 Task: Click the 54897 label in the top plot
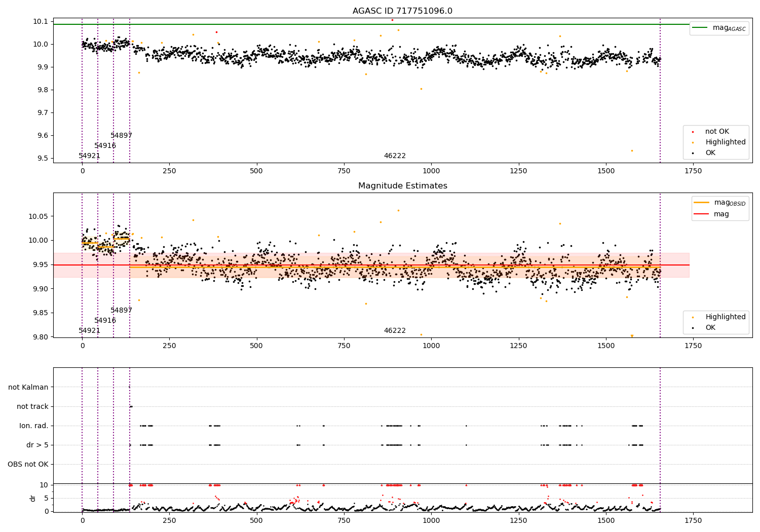click(x=122, y=136)
